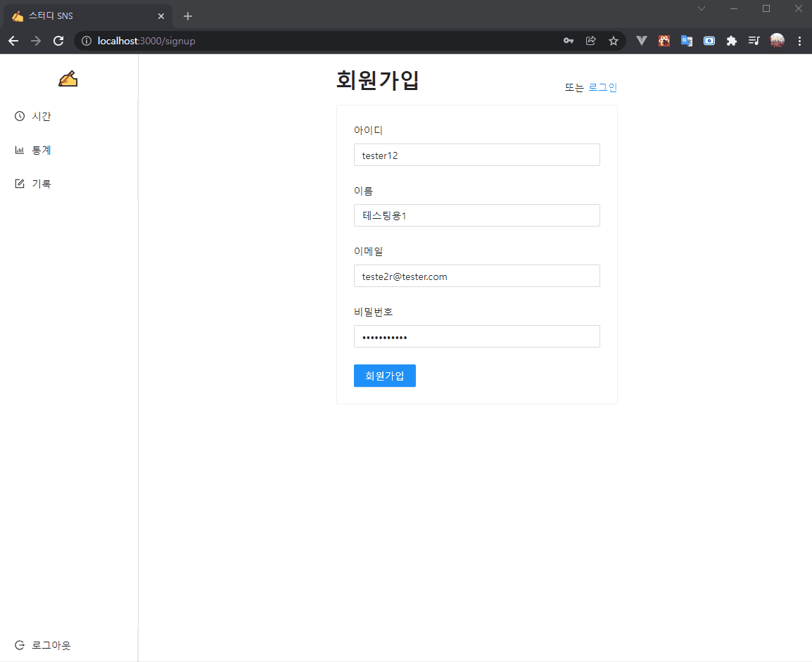Open the Chrome profile avatar
The width and height of the screenshot is (812, 662).
pos(778,41)
